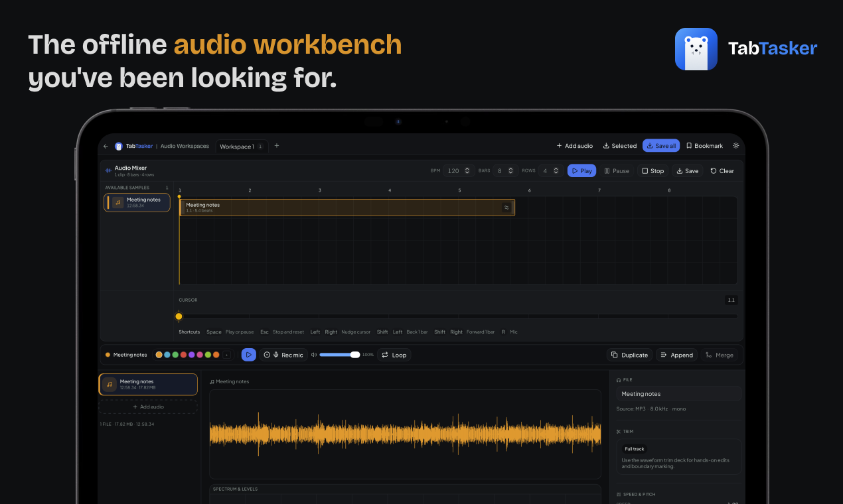Adjust the BPM stepper arrows
The image size is (843, 504).
[x=467, y=170]
